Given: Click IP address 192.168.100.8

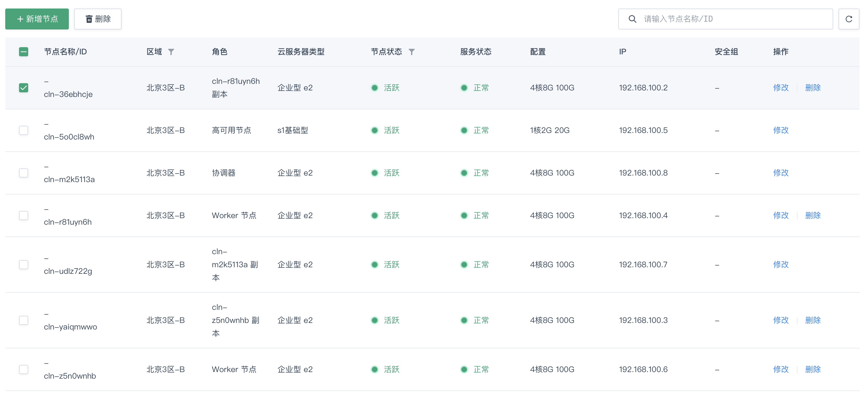Looking at the screenshot, I should [643, 173].
